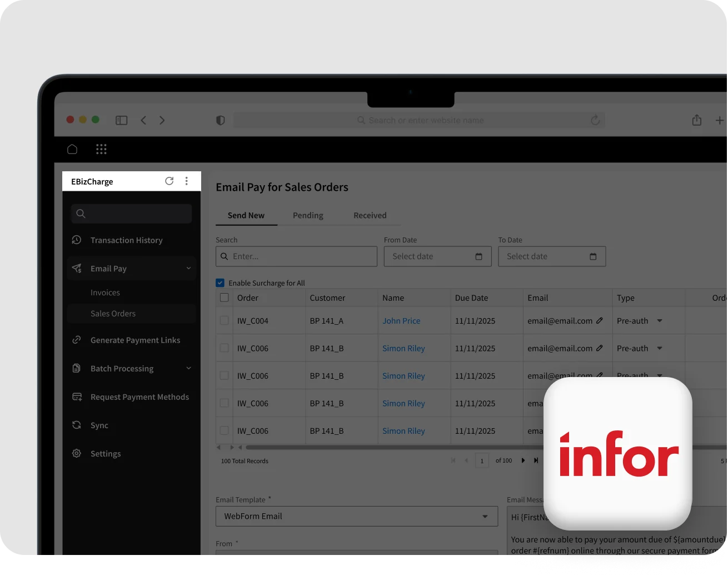Click the Email Pay paper-plane icon
The height and width of the screenshot is (575, 728).
77,269
